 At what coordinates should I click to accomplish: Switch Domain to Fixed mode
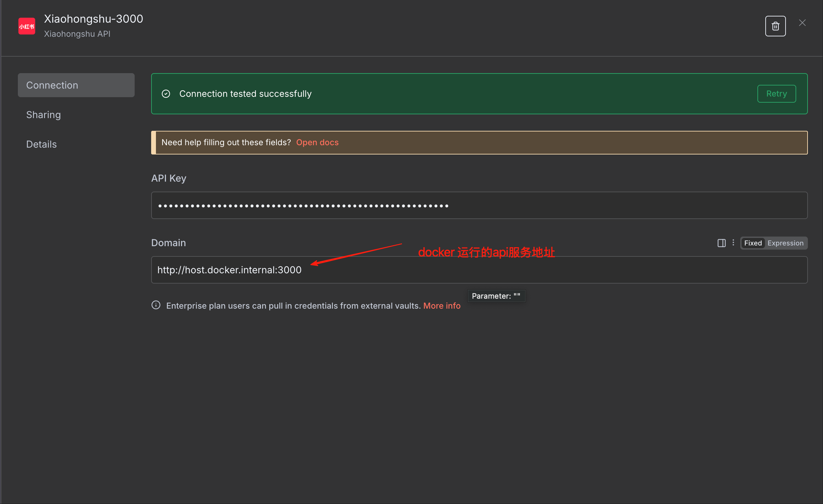click(753, 243)
